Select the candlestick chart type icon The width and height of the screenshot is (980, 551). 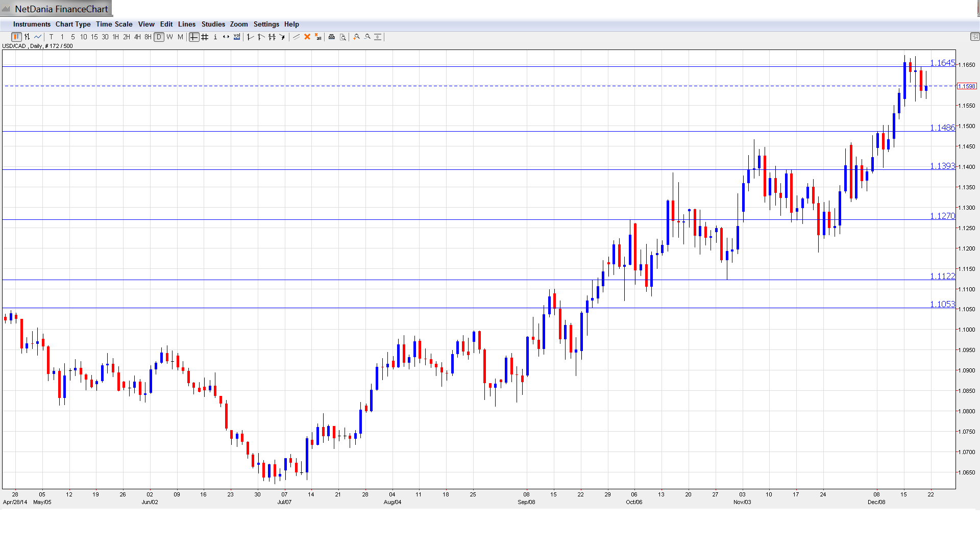[16, 37]
